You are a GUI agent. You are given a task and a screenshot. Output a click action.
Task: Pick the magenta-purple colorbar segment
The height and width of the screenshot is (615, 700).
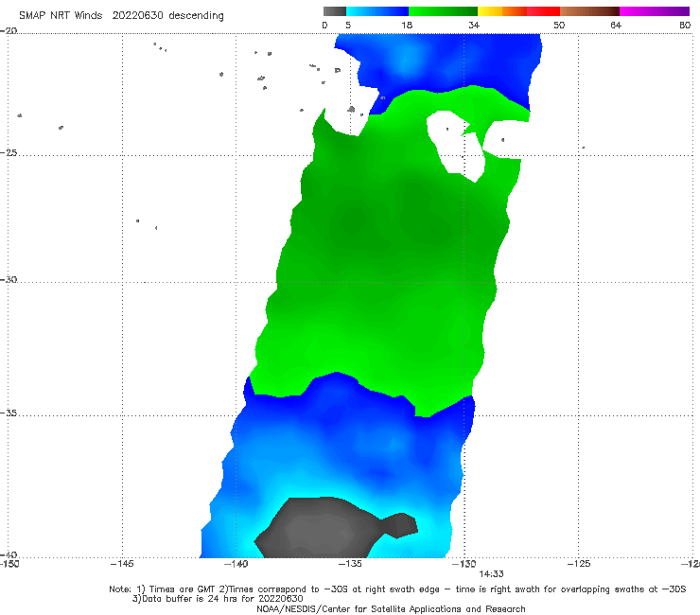point(655,11)
